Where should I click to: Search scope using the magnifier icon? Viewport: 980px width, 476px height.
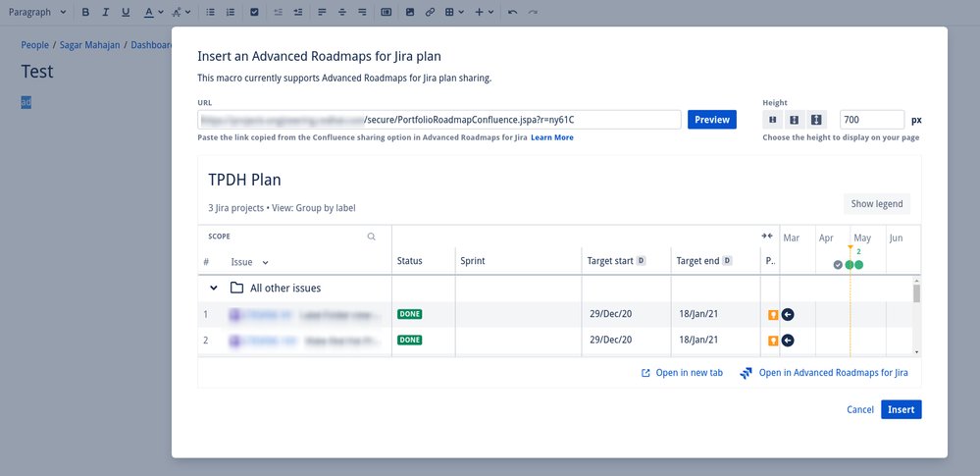pos(371,237)
